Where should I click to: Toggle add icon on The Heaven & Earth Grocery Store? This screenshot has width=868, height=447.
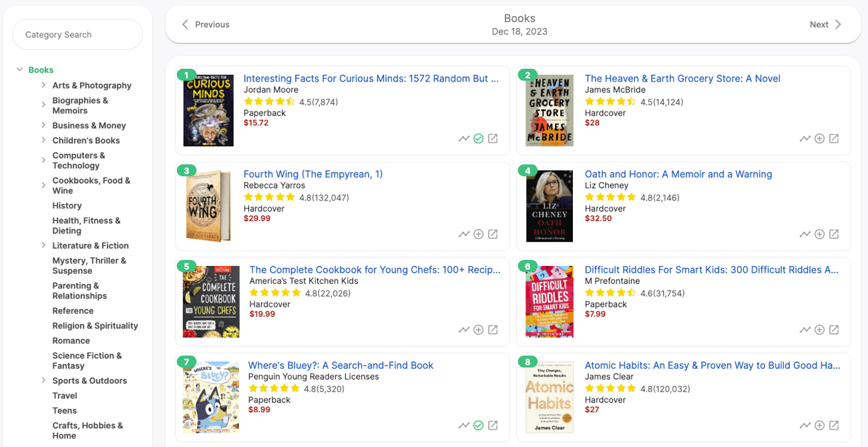819,138
